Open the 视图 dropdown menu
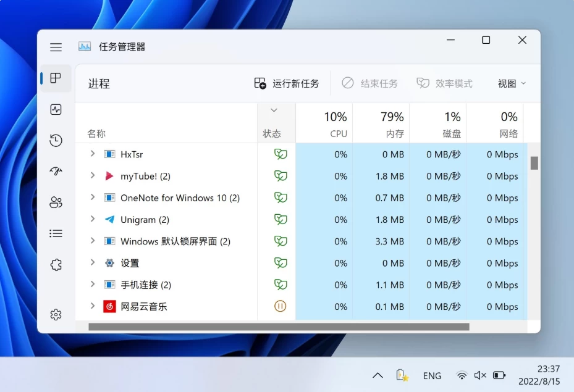 pyautogui.click(x=510, y=83)
